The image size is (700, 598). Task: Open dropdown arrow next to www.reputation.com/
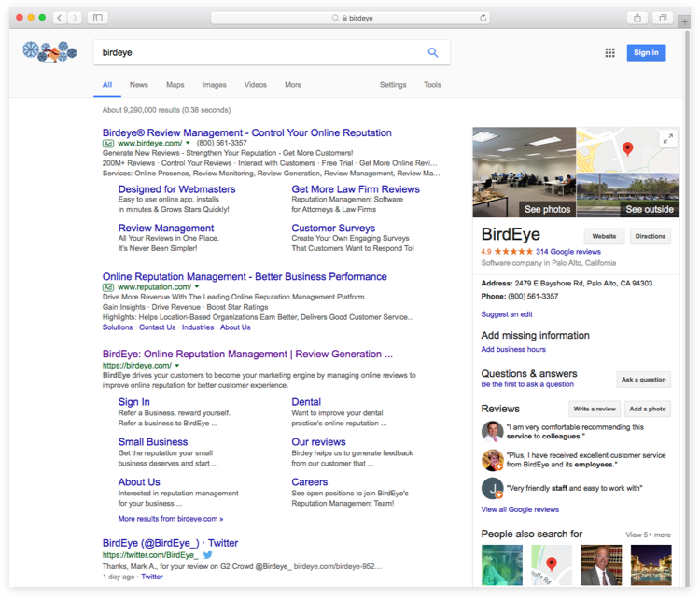click(x=197, y=287)
